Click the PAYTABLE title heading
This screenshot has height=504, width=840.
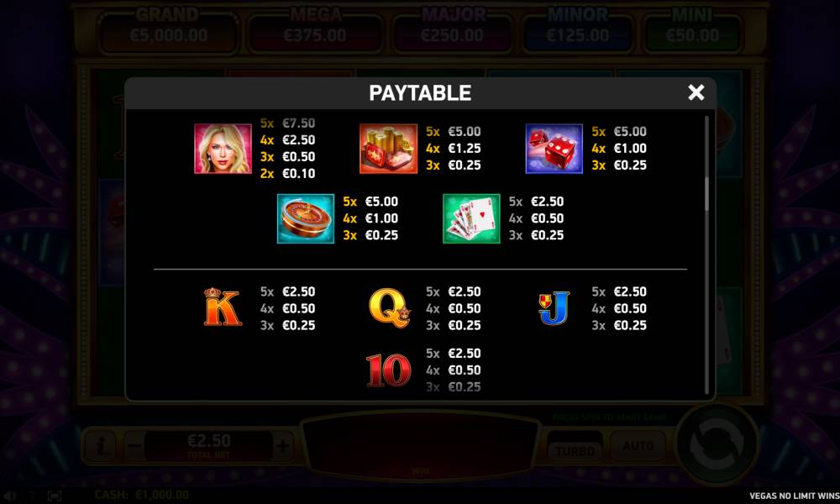[x=420, y=93]
